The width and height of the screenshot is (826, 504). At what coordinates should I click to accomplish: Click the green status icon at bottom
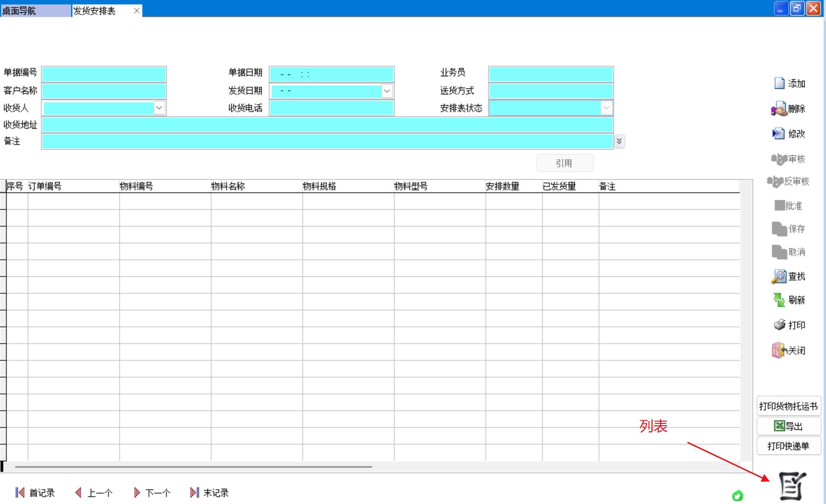[737, 496]
